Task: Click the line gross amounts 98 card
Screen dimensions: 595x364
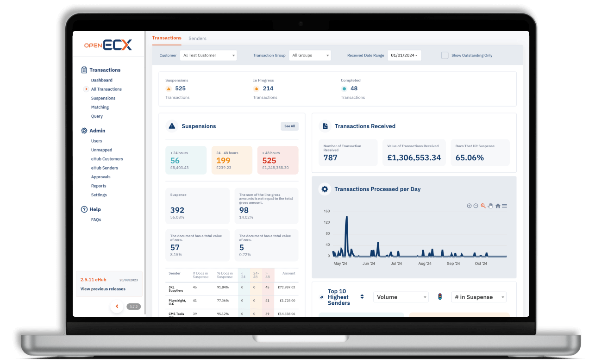Action: click(x=266, y=206)
